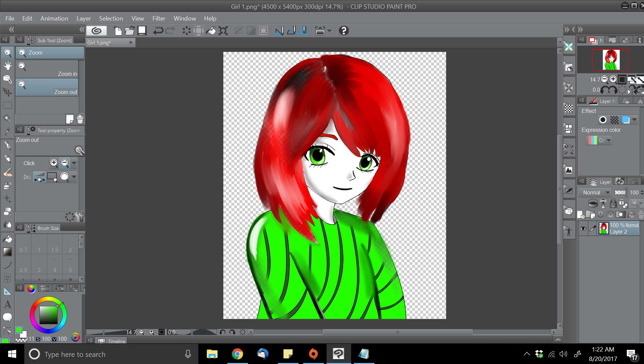
Task: Select the Gradient tool
Action: (x=7, y=252)
